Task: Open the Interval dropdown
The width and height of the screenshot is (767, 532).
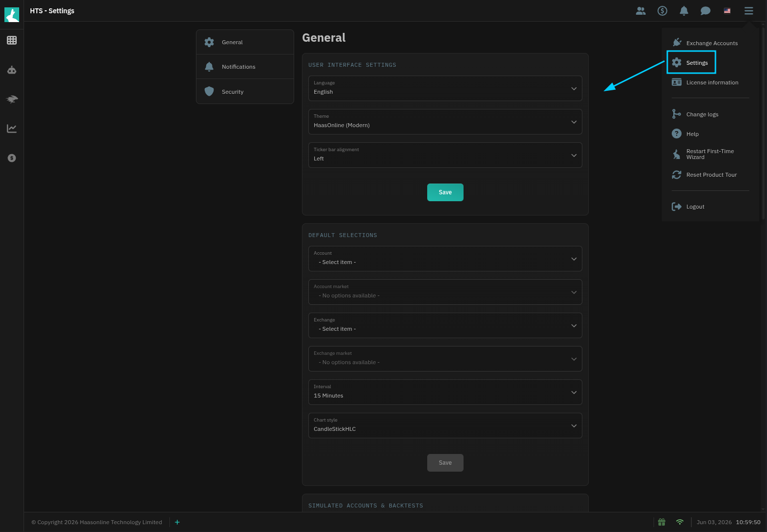Action: pos(445,392)
